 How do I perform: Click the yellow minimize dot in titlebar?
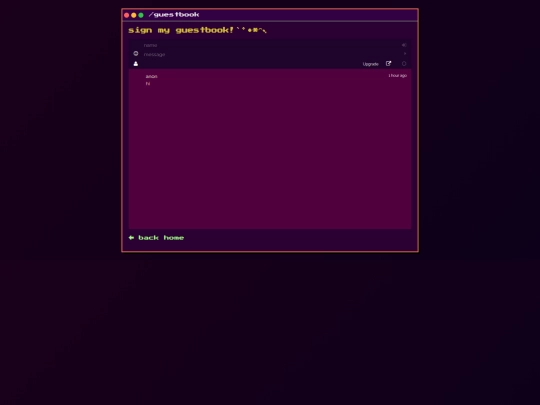click(134, 15)
